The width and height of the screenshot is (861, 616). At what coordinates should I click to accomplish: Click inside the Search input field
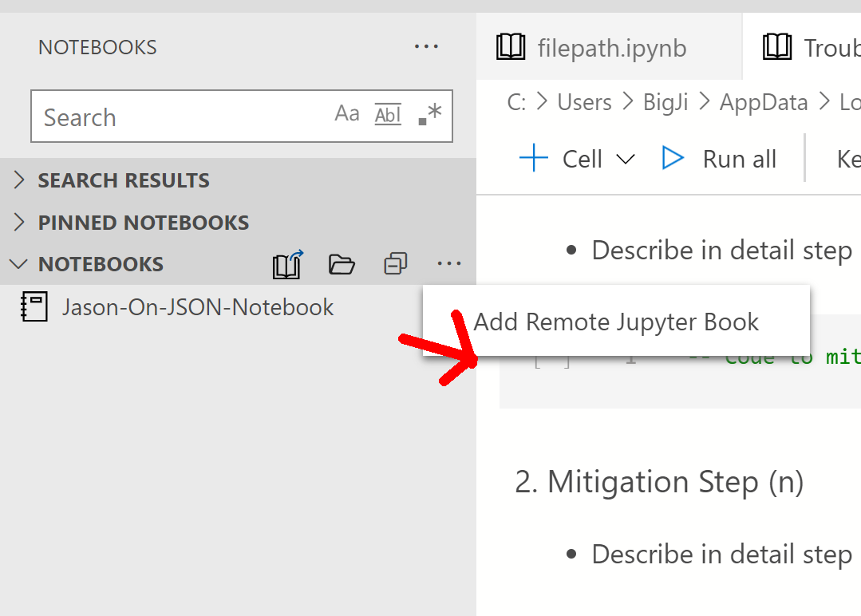[x=160, y=116]
